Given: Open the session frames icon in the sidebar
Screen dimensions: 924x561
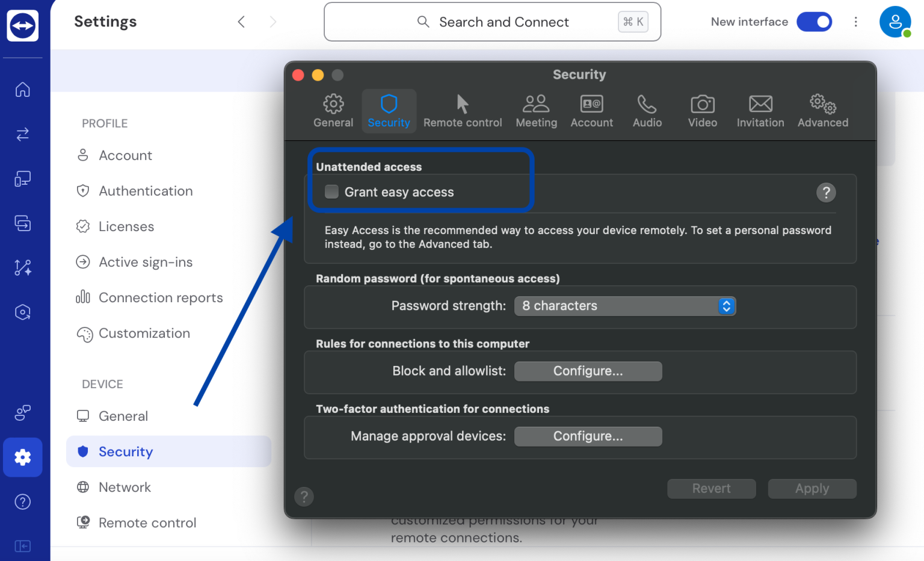Looking at the screenshot, I should 22,223.
